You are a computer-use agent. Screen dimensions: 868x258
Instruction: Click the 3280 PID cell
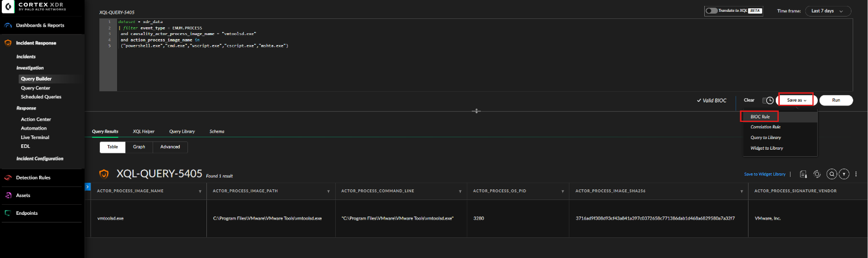pyautogui.click(x=479, y=218)
